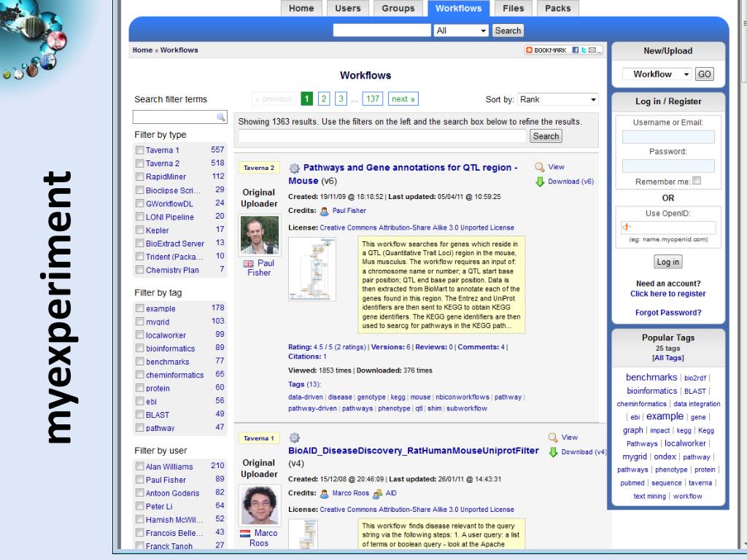
Task: Click the person icon next to Marco Roos credit
Action: pyautogui.click(x=325, y=494)
